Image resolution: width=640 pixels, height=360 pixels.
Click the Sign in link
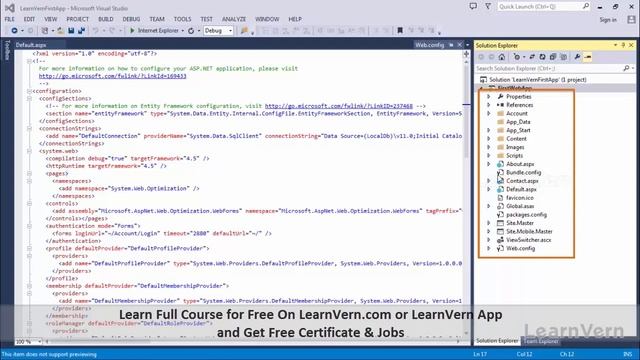608,20
